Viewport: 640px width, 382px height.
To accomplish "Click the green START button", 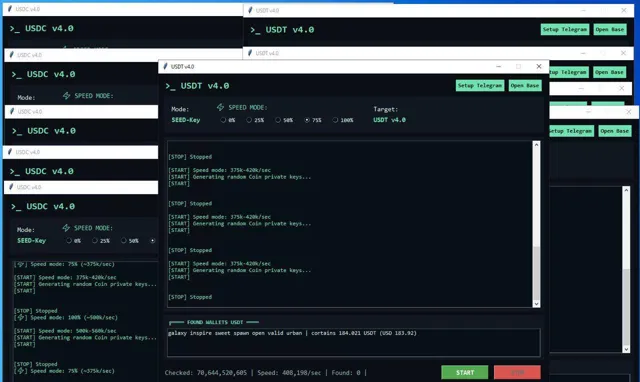I will point(465,372).
